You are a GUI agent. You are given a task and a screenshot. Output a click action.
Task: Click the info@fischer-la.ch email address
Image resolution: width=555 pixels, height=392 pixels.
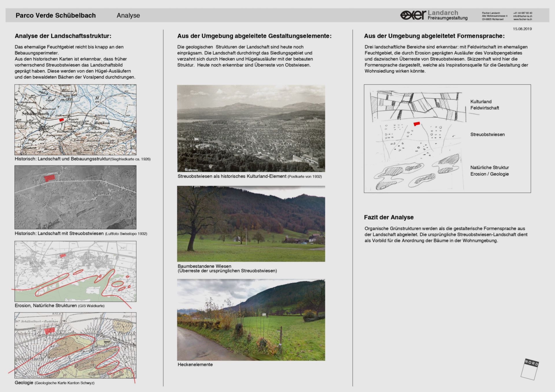pos(523,16)
